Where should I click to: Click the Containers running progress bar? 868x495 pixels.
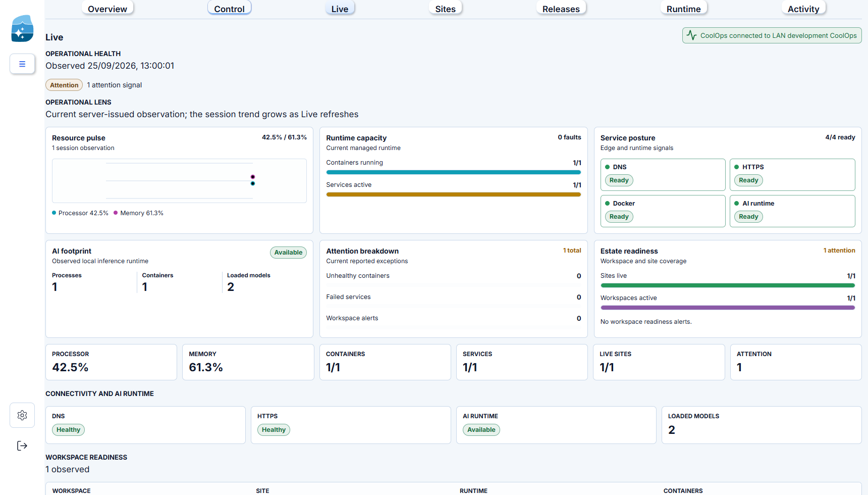(454, 172)
